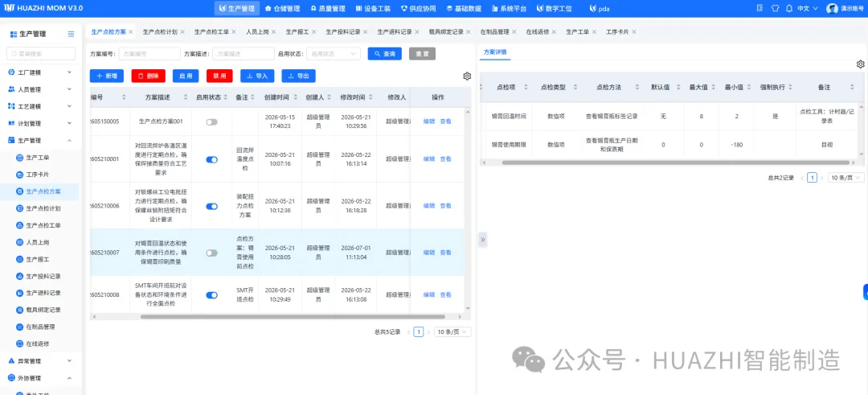Viewport: 868px width, 395px height.
Task: Click the 方案详情 table's horizontal scrollbar
Action: [x=675, y=163]
